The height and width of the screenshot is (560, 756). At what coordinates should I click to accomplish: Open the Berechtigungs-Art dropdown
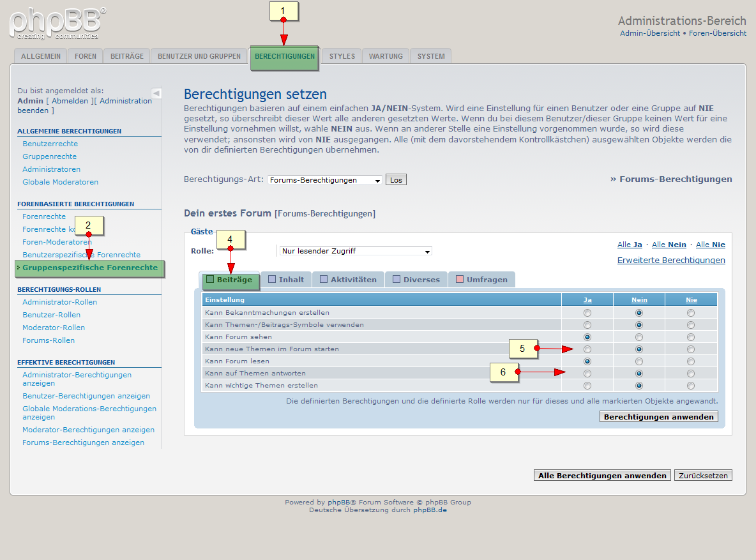[324, 180]
